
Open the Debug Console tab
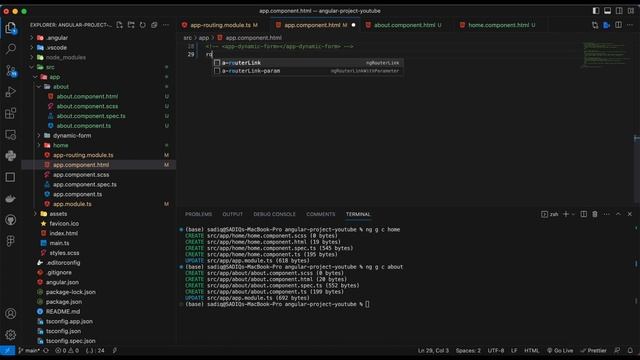click(x=274, y=214)
